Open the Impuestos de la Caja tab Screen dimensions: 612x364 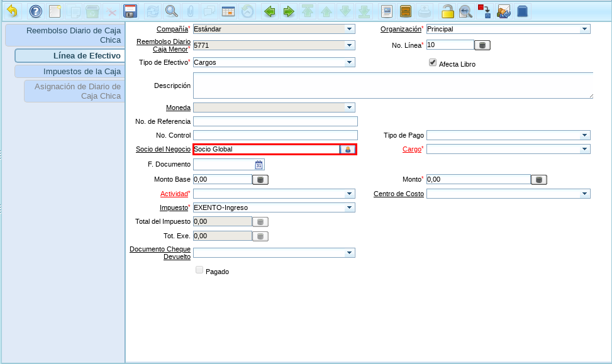70,72
